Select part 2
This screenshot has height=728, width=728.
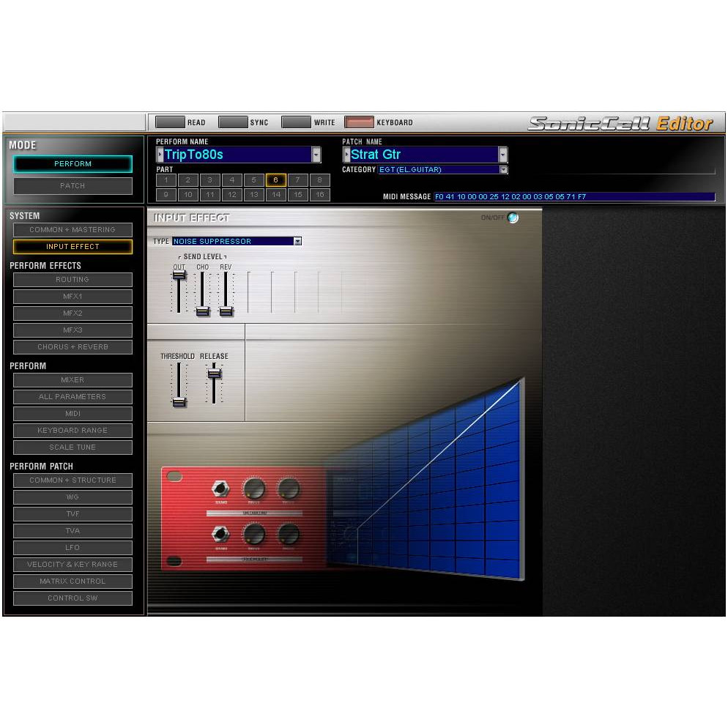(x=188, y=180)
